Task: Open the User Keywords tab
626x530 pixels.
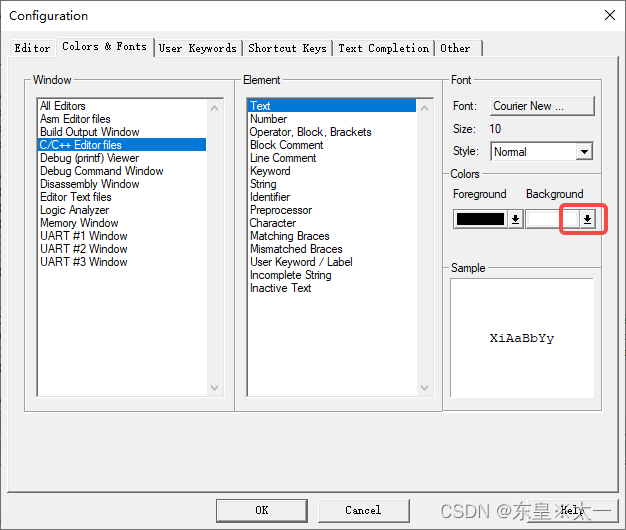Action: (198, 48)
